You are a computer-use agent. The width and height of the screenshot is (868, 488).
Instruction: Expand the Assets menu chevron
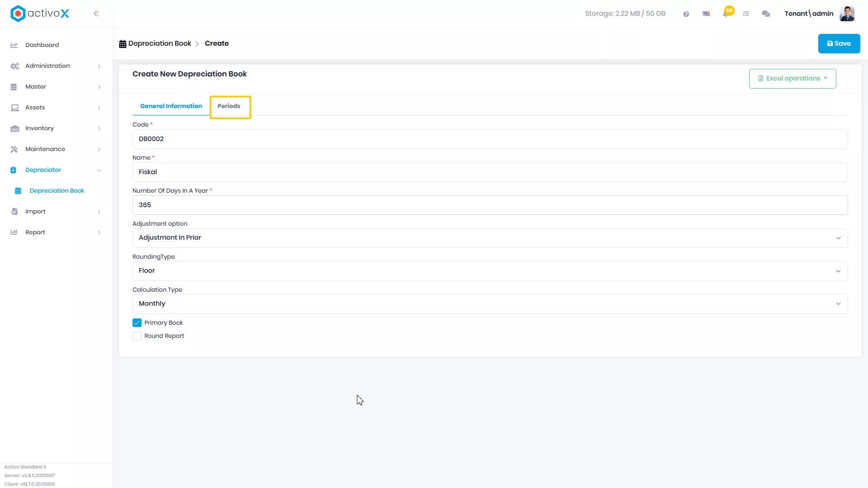click(99, 108)
